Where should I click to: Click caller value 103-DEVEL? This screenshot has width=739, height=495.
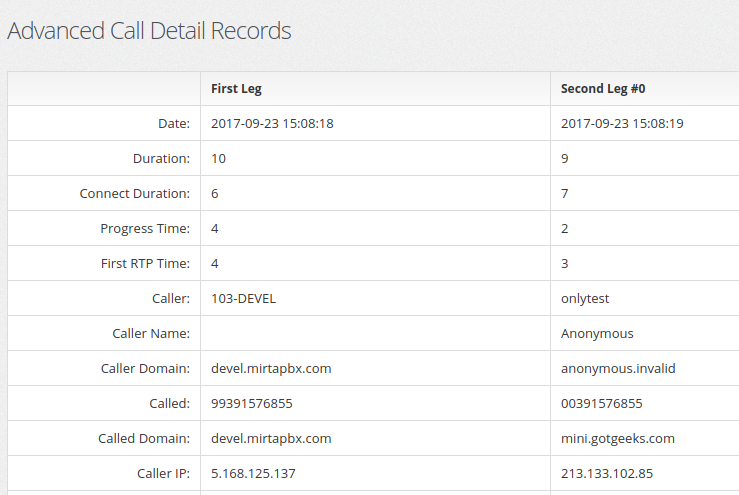[x=243, y=298]
